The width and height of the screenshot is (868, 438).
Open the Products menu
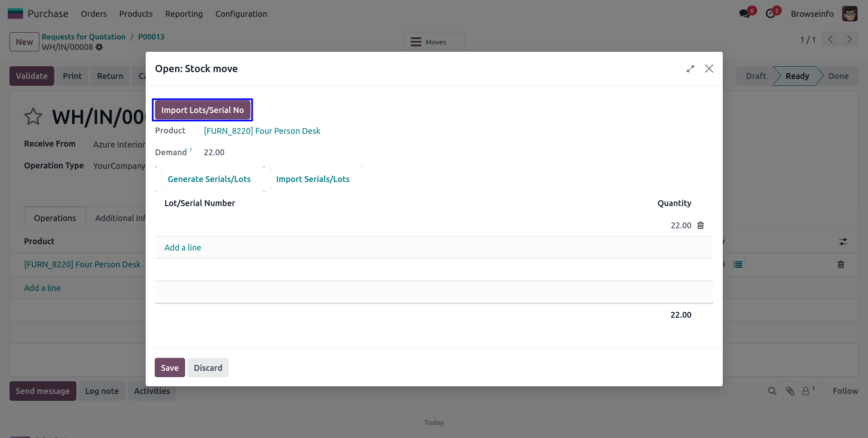point(136,14)
